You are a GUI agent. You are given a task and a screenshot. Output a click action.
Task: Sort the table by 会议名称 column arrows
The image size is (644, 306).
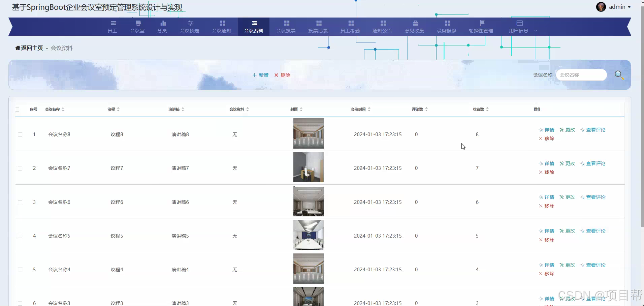point(63,109)
